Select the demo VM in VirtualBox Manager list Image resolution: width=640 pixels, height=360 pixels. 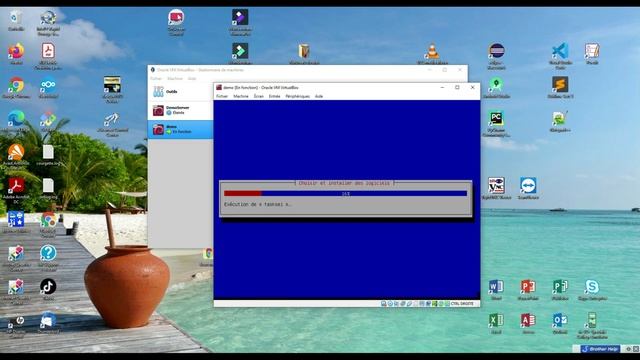click(180, 129)
